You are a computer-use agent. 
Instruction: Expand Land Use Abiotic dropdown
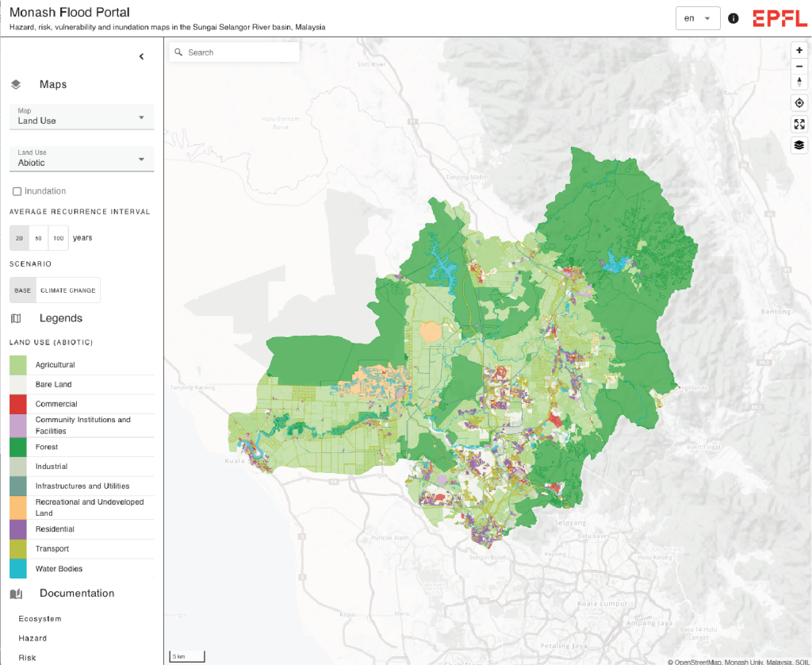tap(81, 159)
